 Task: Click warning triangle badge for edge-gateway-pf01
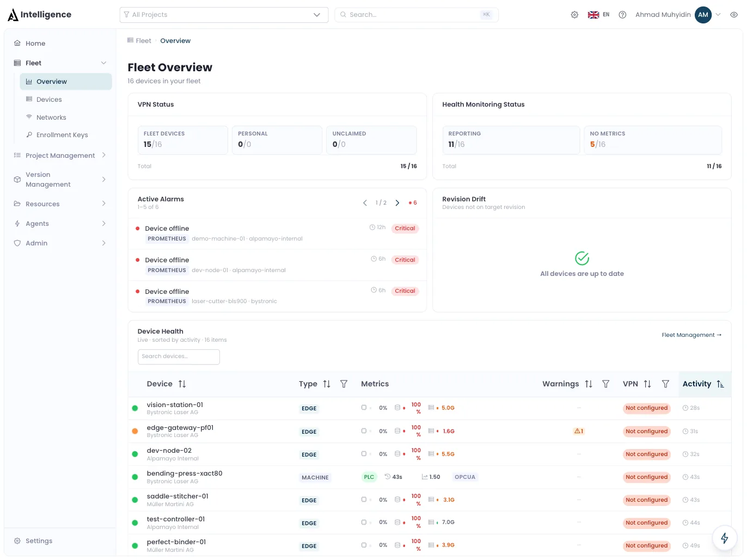(579, 432)
